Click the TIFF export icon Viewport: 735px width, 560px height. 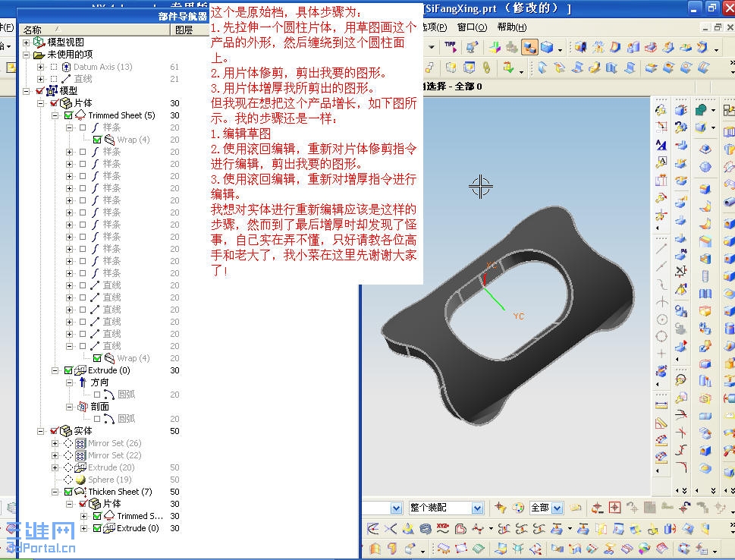coord(451,47)
